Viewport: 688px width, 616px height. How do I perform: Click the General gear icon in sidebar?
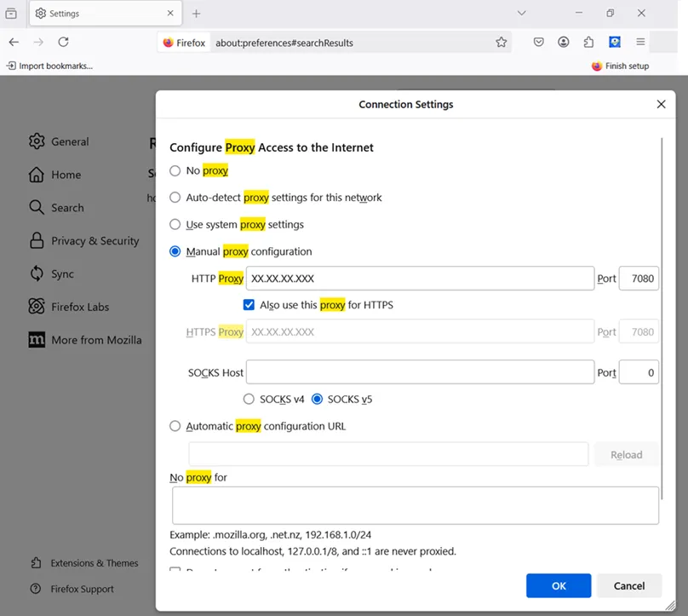37,141
